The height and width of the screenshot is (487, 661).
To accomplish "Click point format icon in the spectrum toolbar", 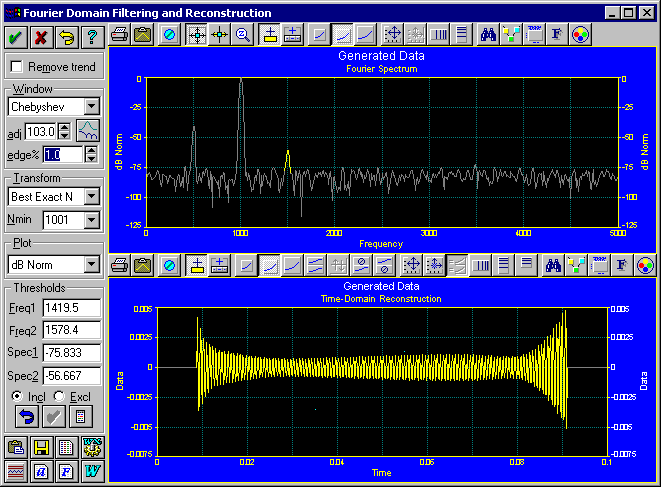I will pos(511,35).
